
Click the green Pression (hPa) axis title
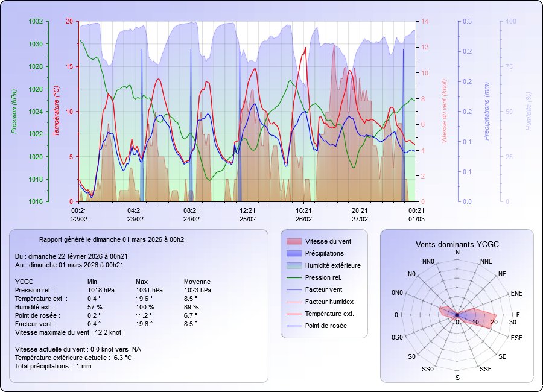14,111
